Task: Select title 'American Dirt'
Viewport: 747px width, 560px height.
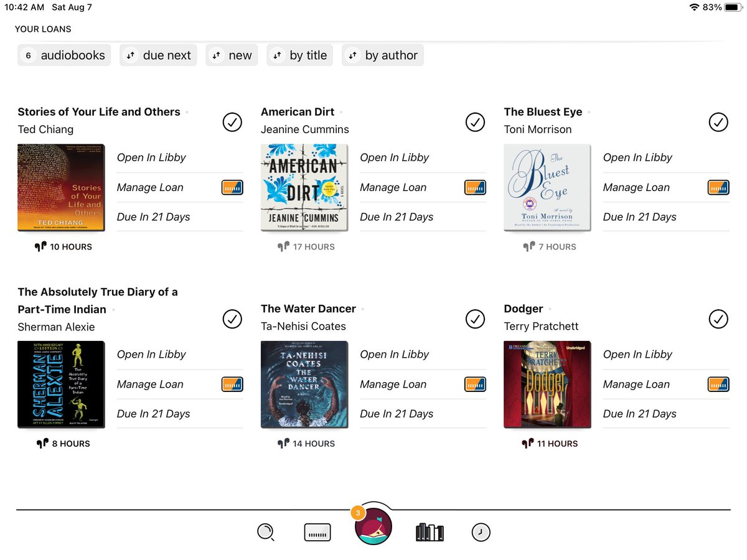Action: [x=298, y=112]
